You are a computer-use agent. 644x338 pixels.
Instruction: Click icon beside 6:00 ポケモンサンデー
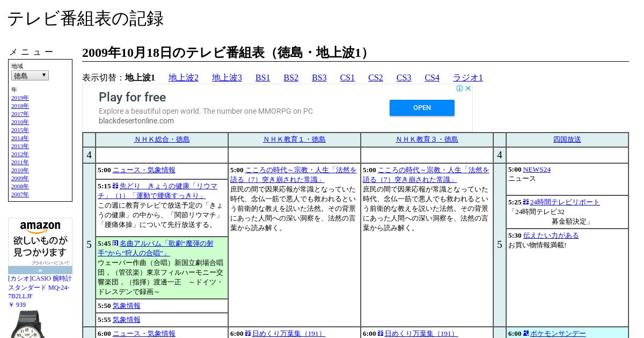point(526,333)
